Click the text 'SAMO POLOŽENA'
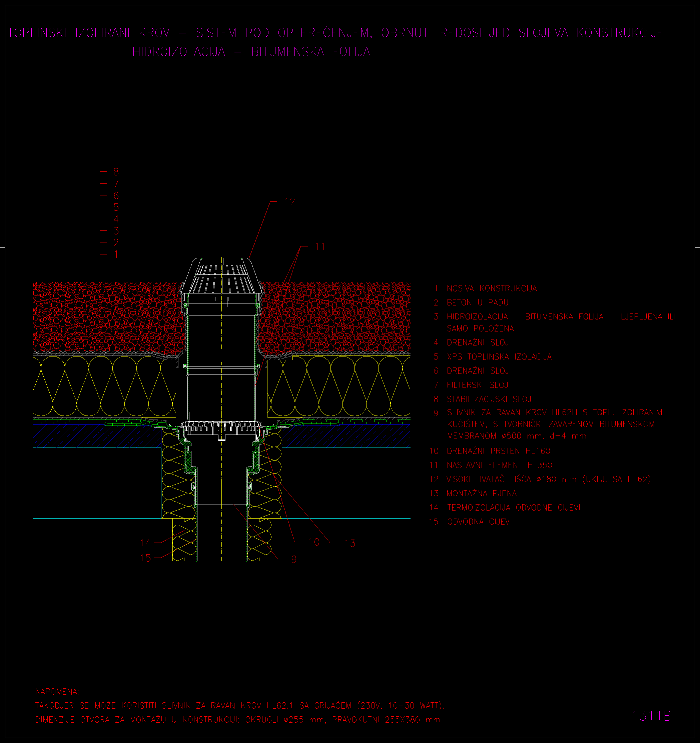Image resolution: width=700 pixels, height=743 pixels. [481, 328]
